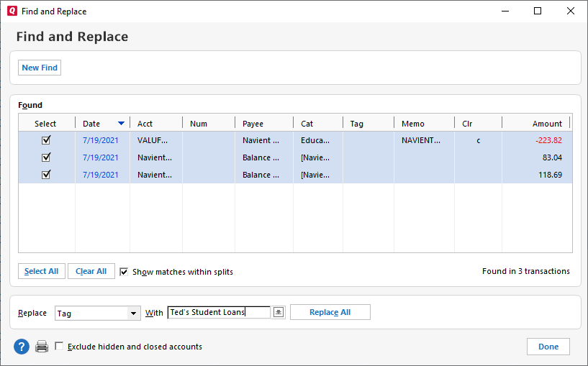Uncheck the -223.82 transaction checkbox
588x366 pixels.
46,140
